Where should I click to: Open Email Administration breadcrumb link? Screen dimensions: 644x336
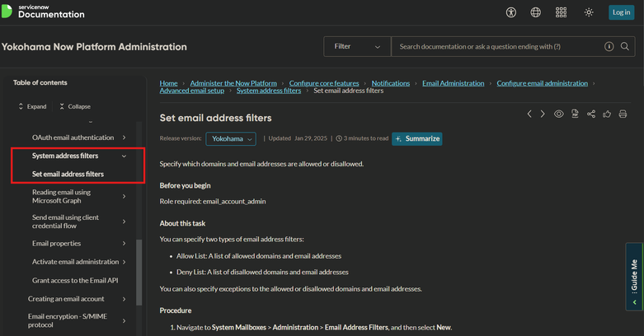pos(453,83)
